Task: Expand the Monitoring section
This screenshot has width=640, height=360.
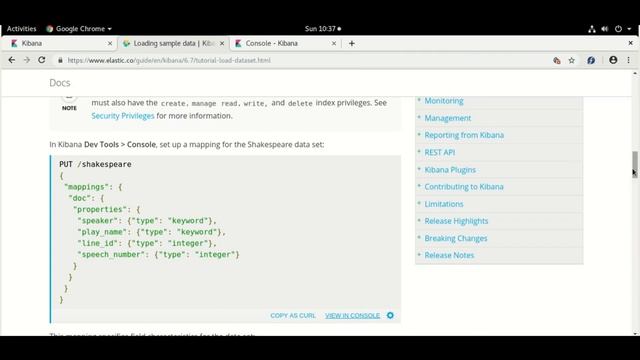Action: (x=444, y=101)
